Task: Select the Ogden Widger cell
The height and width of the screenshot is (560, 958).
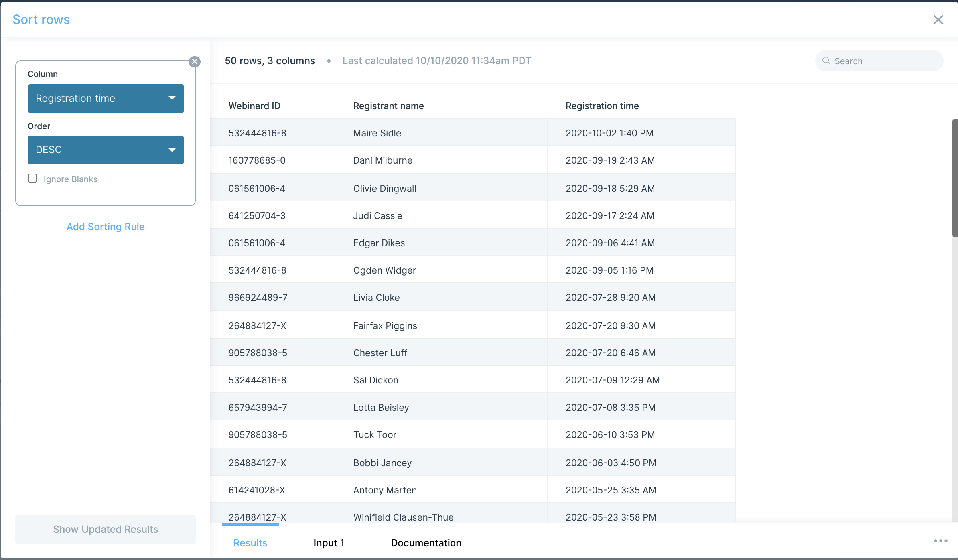Action: click(x=441, y=270)
